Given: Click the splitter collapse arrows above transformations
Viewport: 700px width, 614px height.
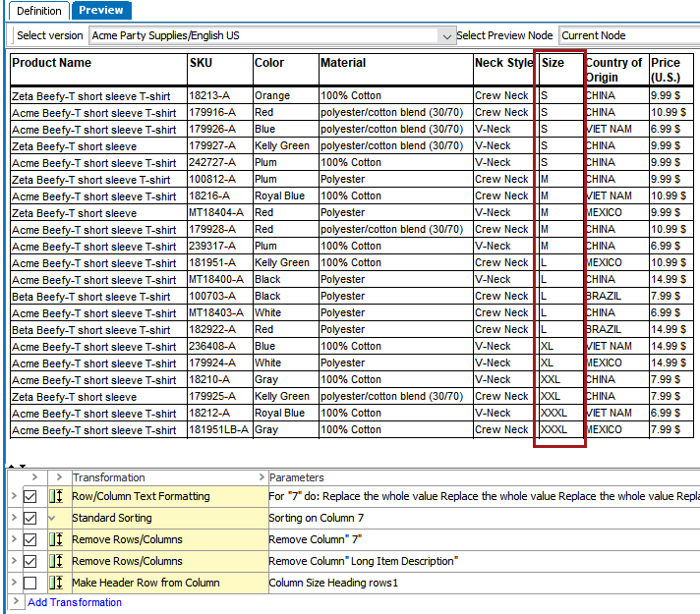Looking at the screenshot, I should [x=16, y=465].
